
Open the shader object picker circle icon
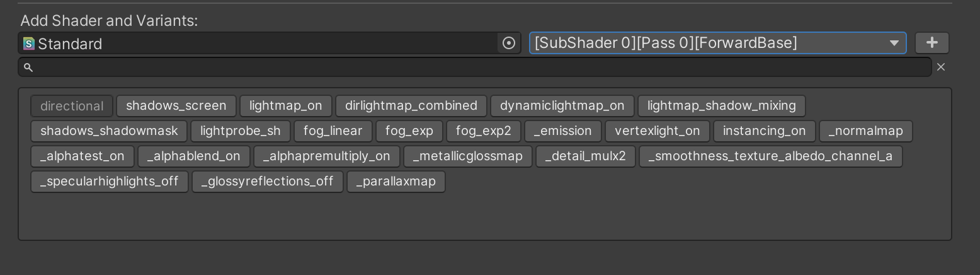pyautogui.click(x=509, y=44)
